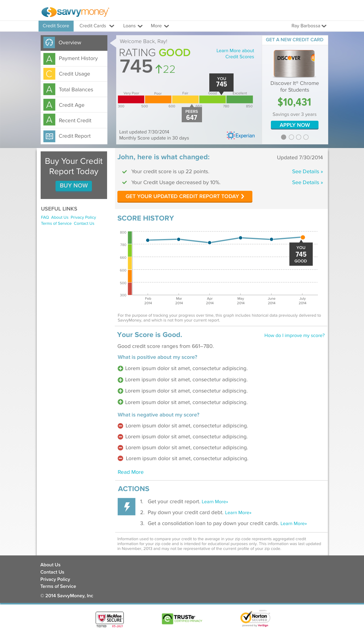Click the Norton Secured badge
The width and height of the screenshot is (364, 637).
click(x=255, y=618)
